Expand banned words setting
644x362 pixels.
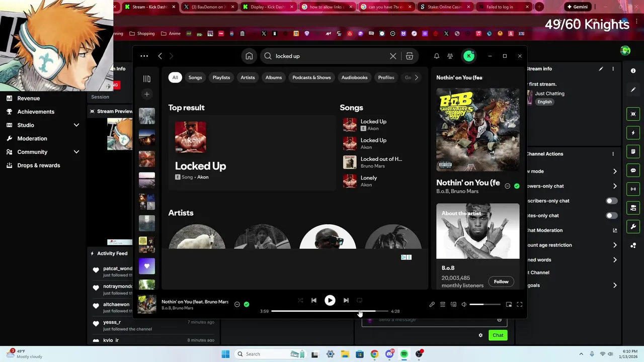click(615, 260)
